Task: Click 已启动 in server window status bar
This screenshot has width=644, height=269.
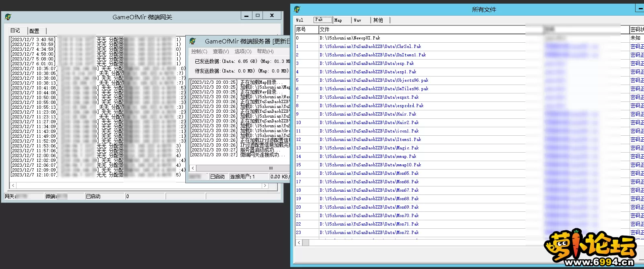Action: click(x=218, y=176)
